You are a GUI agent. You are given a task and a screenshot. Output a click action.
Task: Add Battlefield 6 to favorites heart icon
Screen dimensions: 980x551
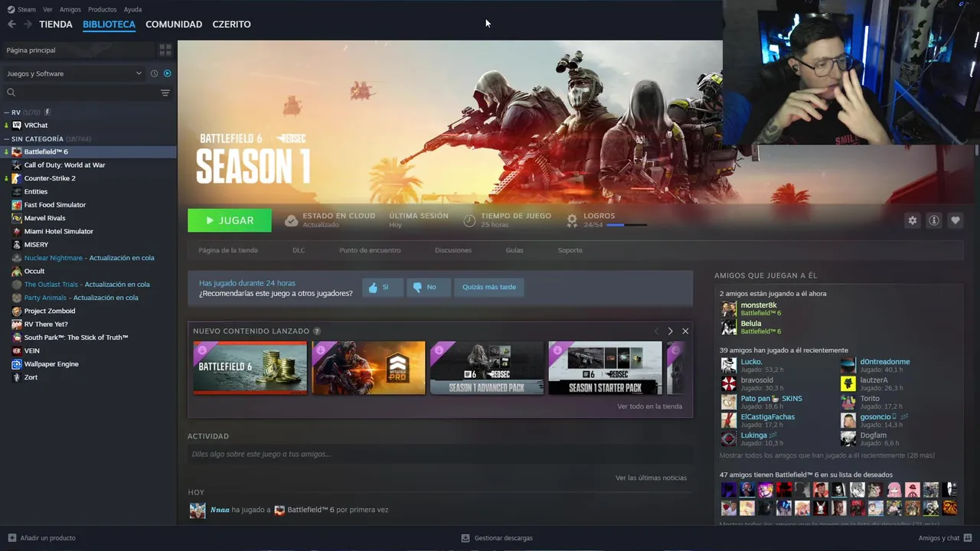point(955,220)
